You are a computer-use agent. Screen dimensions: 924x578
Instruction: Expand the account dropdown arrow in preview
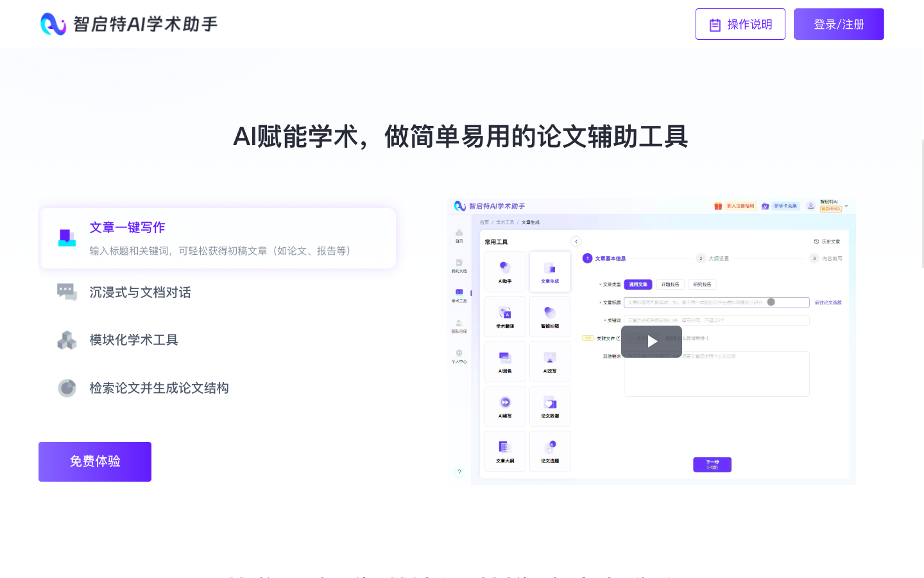[x=846, y=206]
